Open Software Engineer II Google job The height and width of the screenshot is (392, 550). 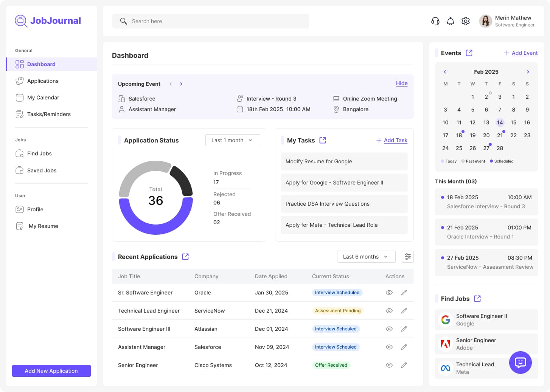486,320
